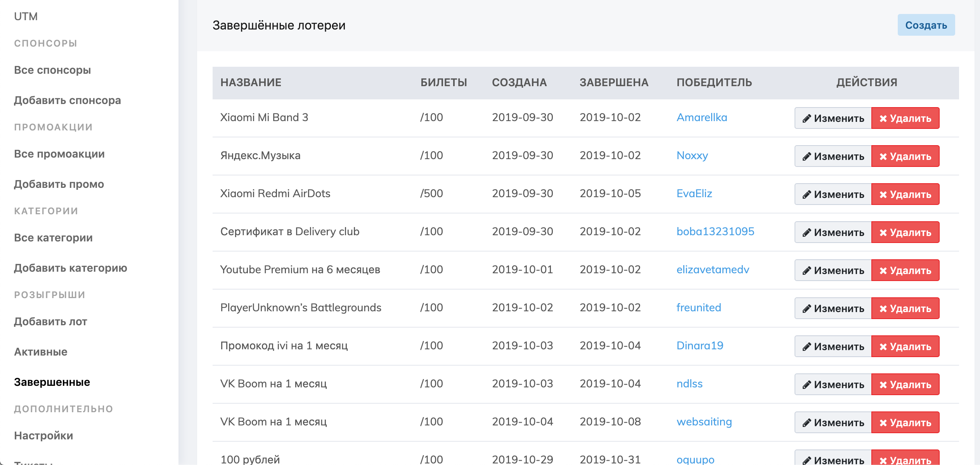Click pencil icon for Промокод ivi row

tap(807, 347)
